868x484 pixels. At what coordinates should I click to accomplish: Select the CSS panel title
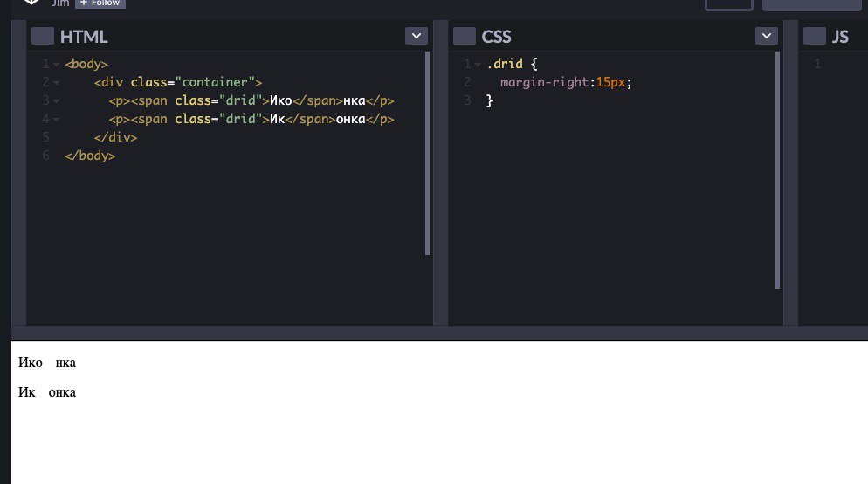coord(497,37)
